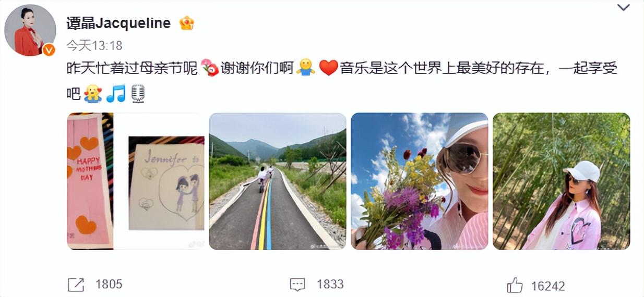Screen dimensions: 644x297
Task: Like the post with thumbs-up icon
Action: coord(515,284)
